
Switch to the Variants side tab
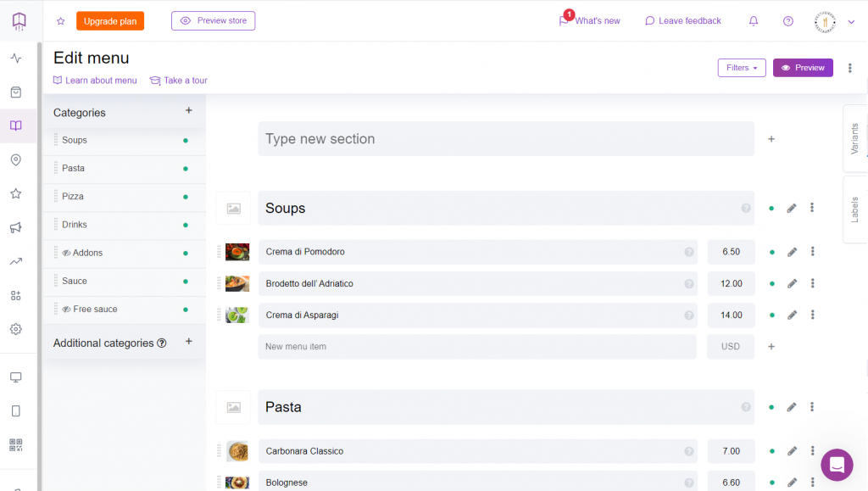[856, 136]
